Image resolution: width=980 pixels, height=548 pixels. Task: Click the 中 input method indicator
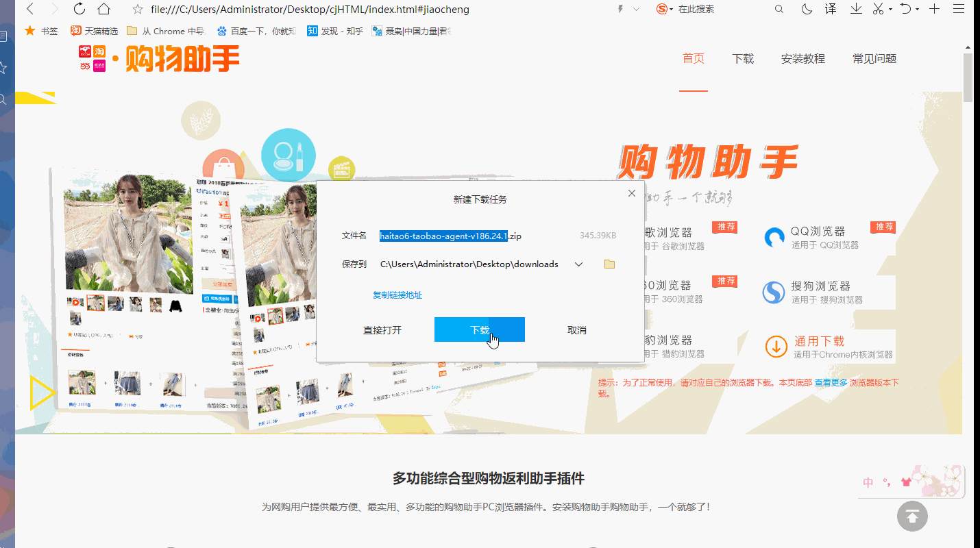click(x=868, y=483)
